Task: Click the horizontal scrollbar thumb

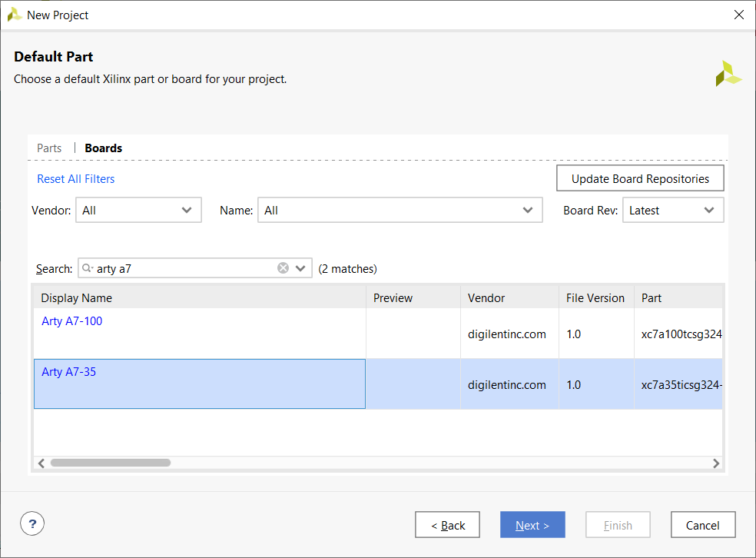Action: tap(111, 463)
